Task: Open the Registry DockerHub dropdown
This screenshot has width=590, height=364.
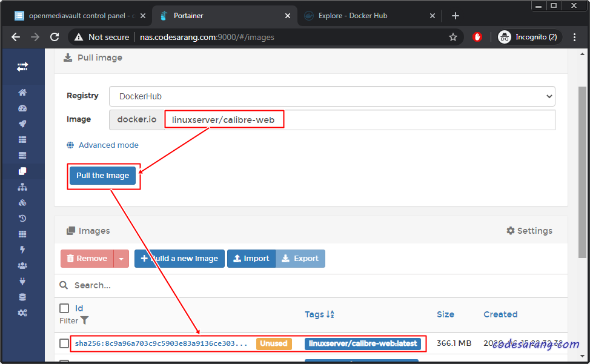Action: [x=332, y=96]
